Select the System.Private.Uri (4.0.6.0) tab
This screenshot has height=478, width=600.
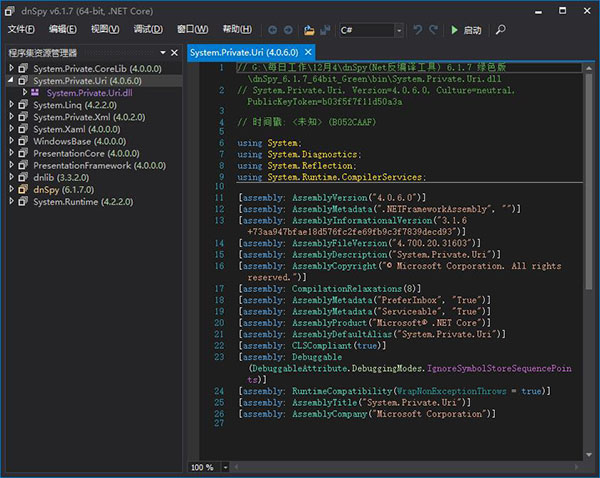point(244,52)
